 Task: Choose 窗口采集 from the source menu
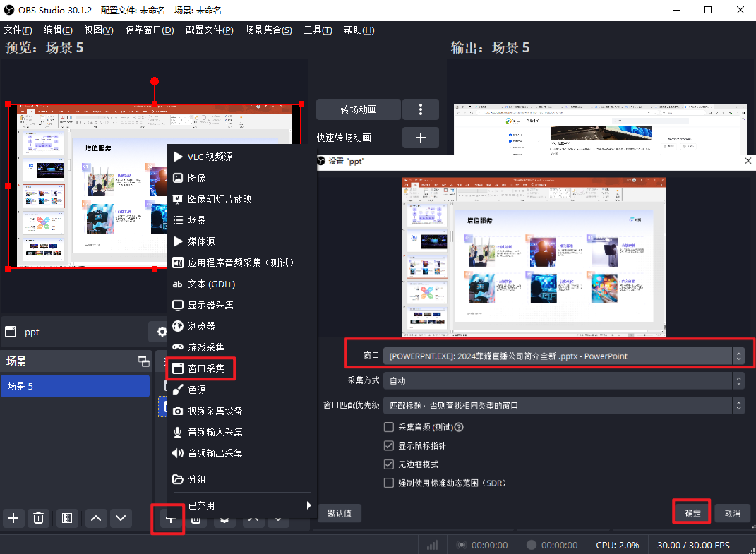[x=205, y=368]
